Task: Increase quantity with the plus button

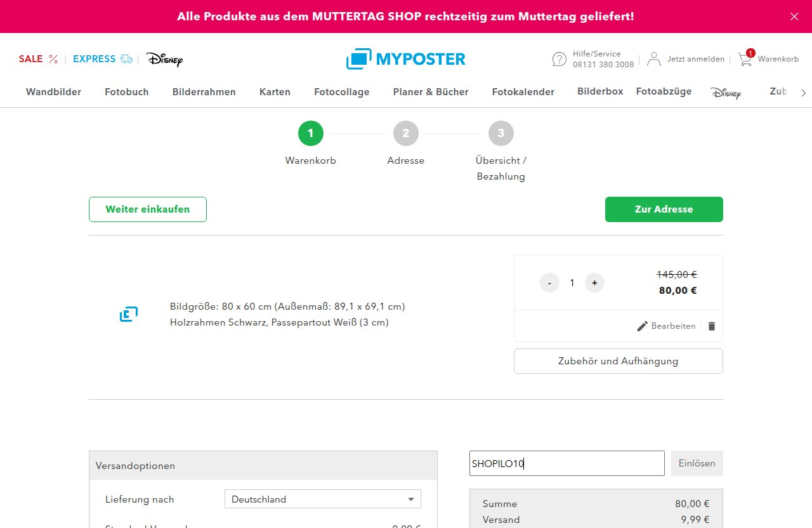Action: coord(594,283)
